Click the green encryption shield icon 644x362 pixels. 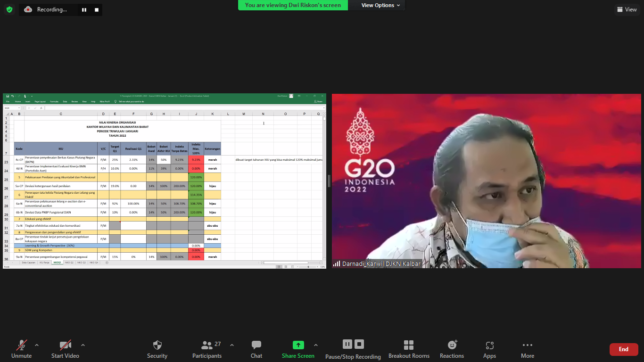click(x=9, y=9)
